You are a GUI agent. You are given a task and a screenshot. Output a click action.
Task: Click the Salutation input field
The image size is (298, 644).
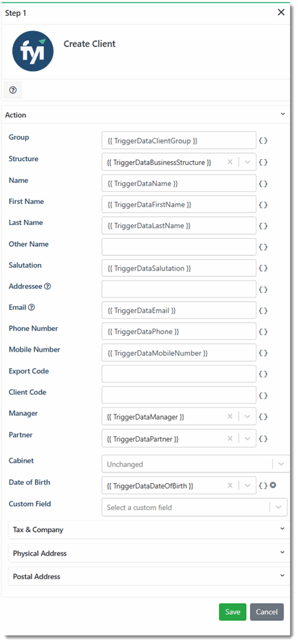click(x=179, y=268)
